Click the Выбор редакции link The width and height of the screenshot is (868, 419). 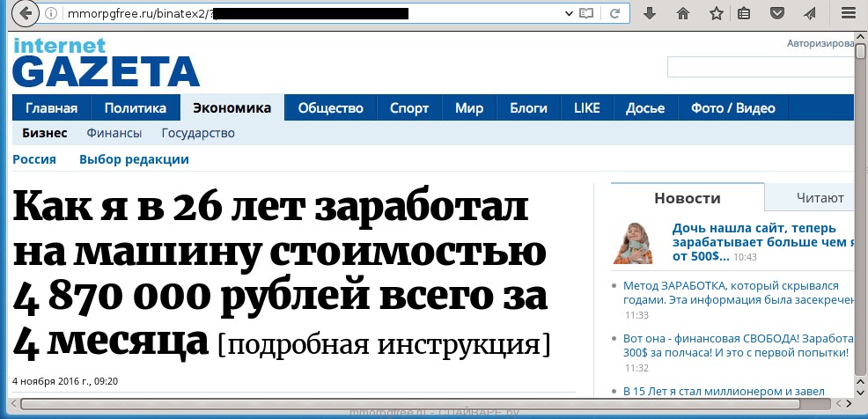coord(134,159)
